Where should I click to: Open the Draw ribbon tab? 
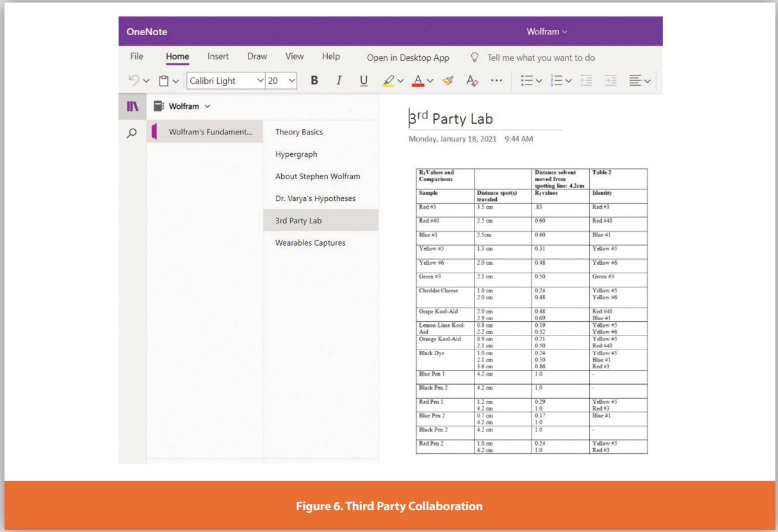pos(256,56)
